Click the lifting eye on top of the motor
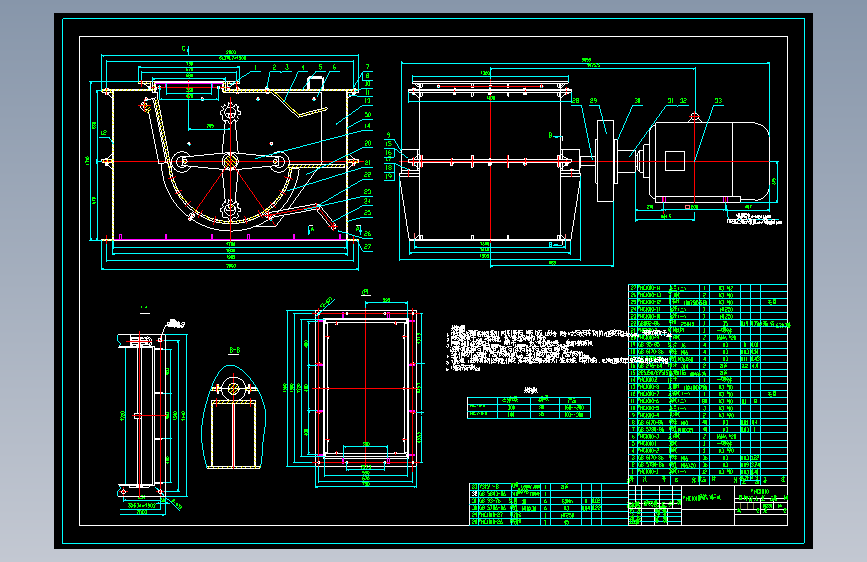This screenshot has height=562, width=867. (x=694, y=117)
